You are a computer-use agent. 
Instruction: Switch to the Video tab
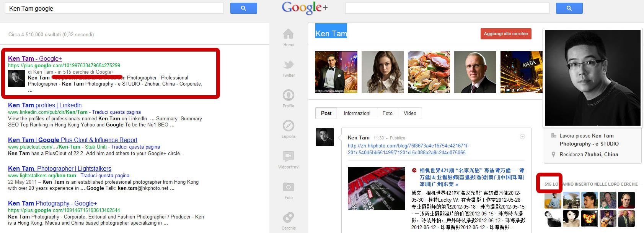[409, 113]
